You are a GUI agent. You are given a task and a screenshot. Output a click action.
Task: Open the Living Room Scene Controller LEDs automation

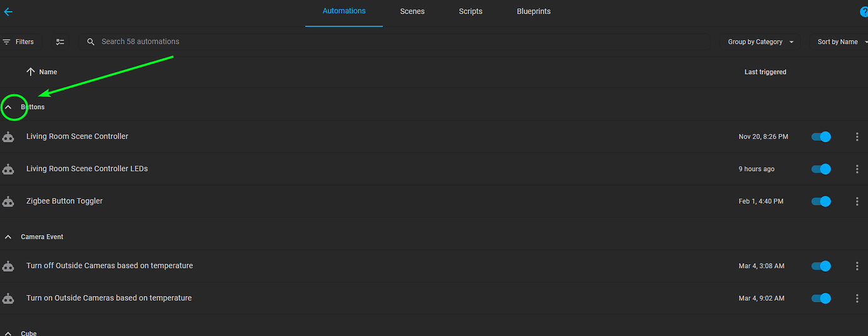(x=87, y=169)
